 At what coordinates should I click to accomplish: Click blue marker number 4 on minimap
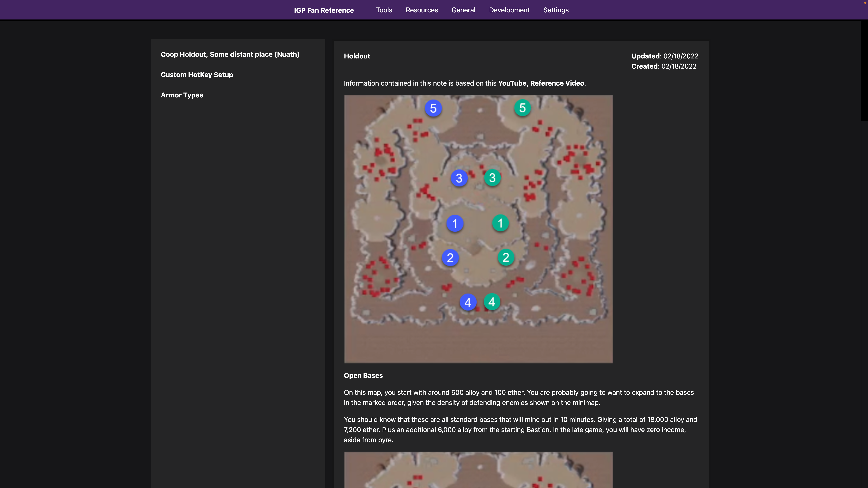[x=468, y=302]
